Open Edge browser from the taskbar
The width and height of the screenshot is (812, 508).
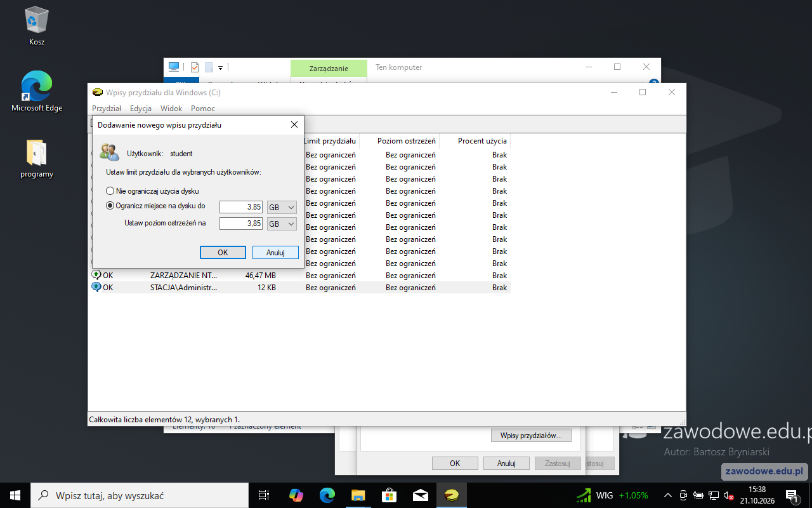tap(327, 495)
